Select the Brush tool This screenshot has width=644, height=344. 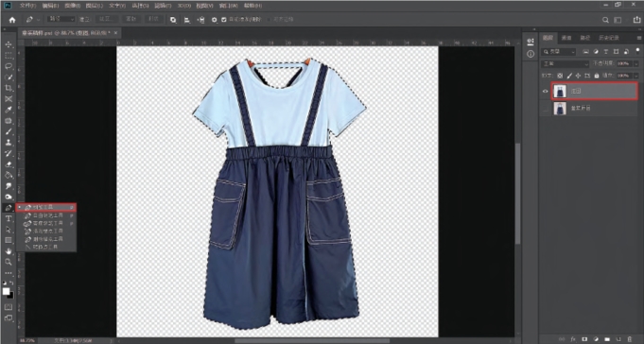[x=9, y=131]
